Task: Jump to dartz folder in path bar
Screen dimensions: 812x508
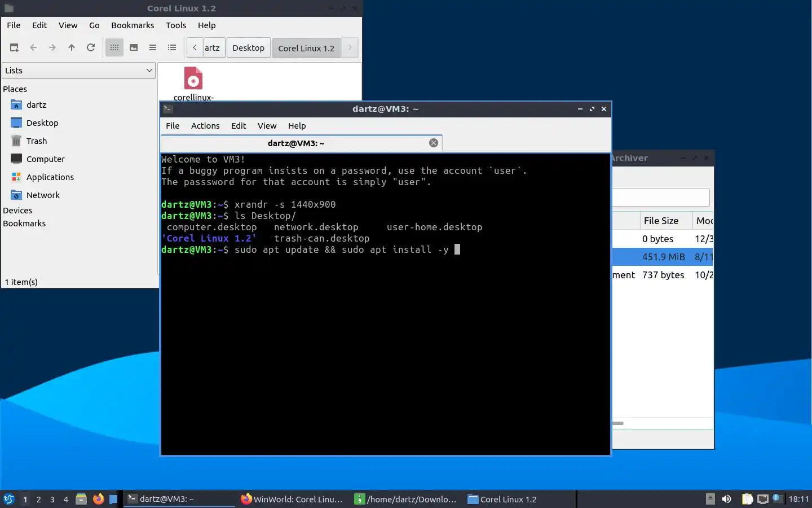Action: point(214,48)
